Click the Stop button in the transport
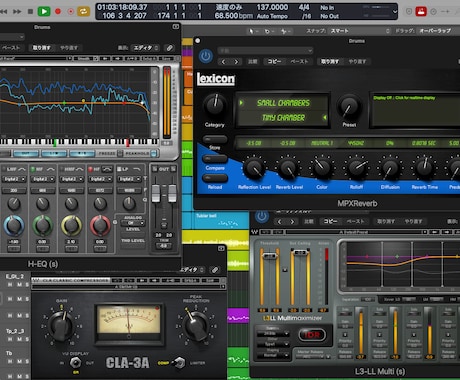The width and height of the screenshot is (460, 380). (30, 11)
